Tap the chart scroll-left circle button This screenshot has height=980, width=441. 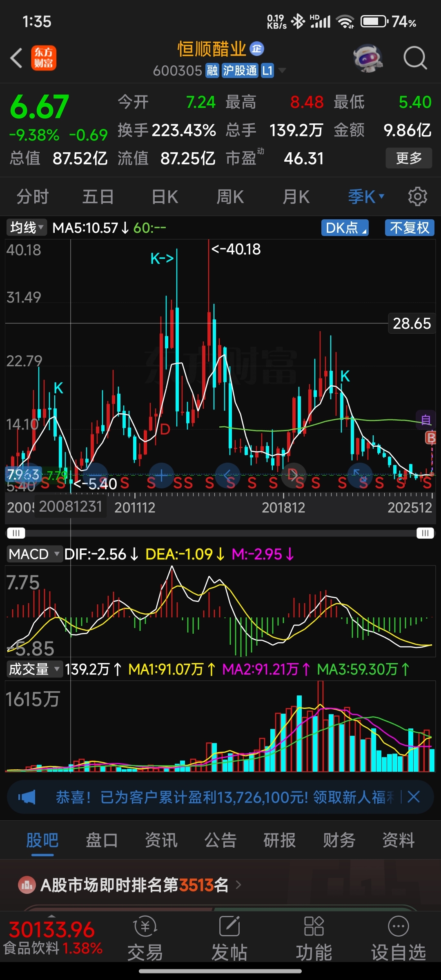pos(227,475)
